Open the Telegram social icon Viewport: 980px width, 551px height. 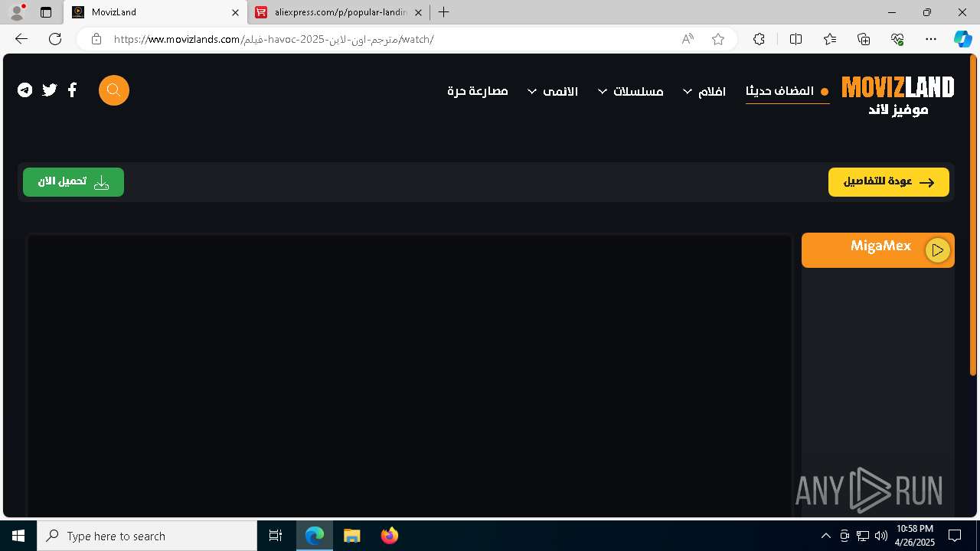coord(25,90)
